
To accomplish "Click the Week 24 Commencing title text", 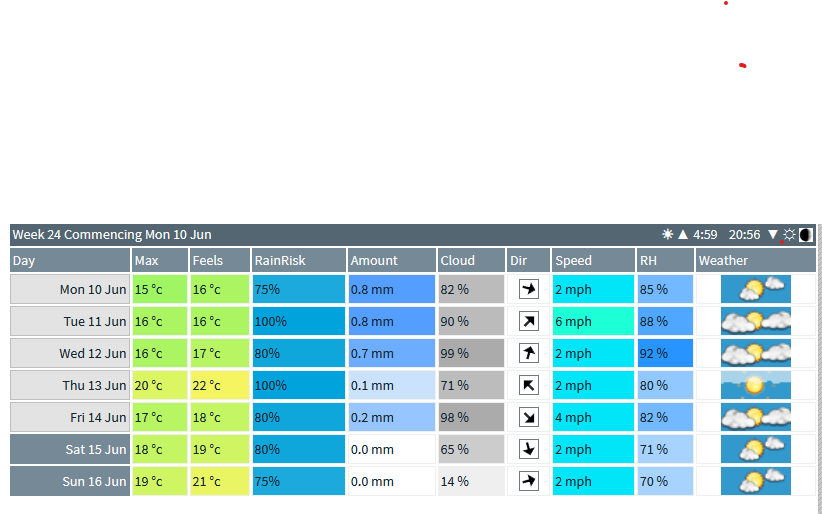I will [x=112, y=235].
